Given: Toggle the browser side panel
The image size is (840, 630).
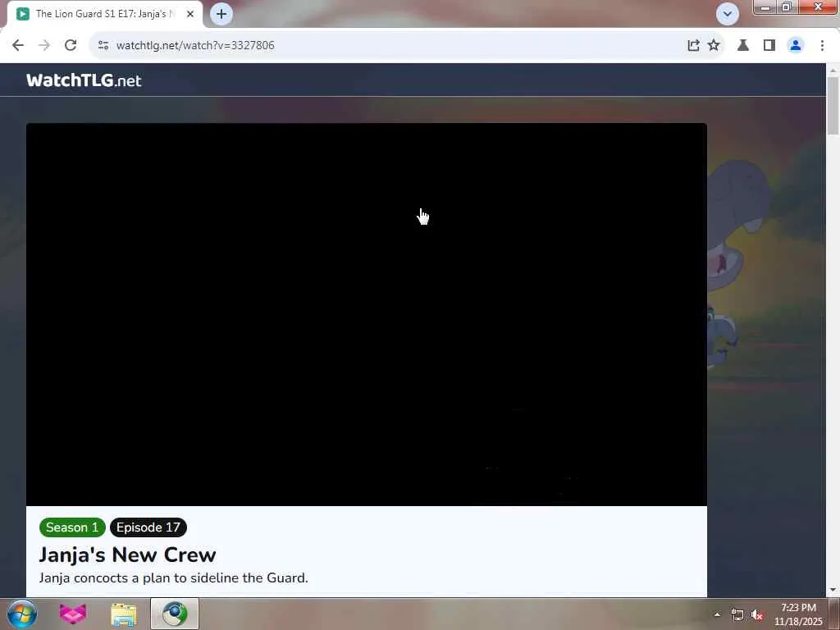Looking at the screenshot, I should click(x=769, y=46).
